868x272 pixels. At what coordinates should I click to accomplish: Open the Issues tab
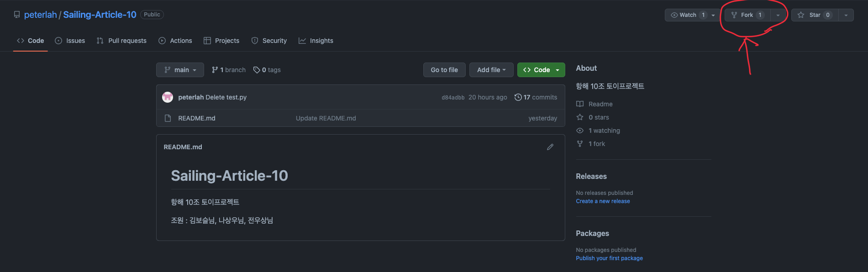pyautogui.click(x=70, y=41)
